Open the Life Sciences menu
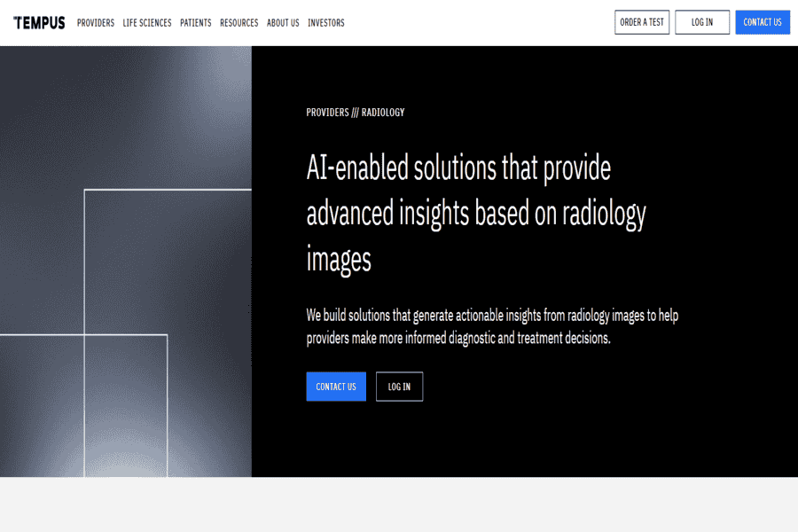 point(147,23)
